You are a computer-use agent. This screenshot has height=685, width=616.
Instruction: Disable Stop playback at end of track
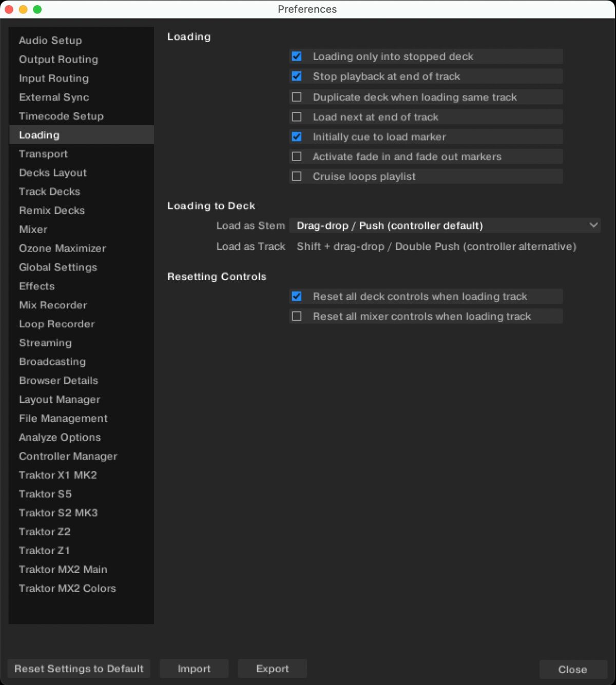(297, 76)
